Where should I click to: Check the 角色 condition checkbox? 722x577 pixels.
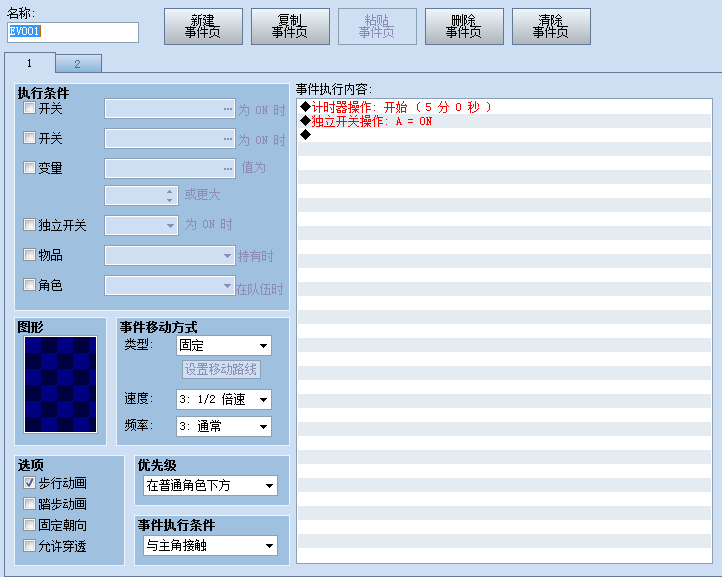(29, 285)
